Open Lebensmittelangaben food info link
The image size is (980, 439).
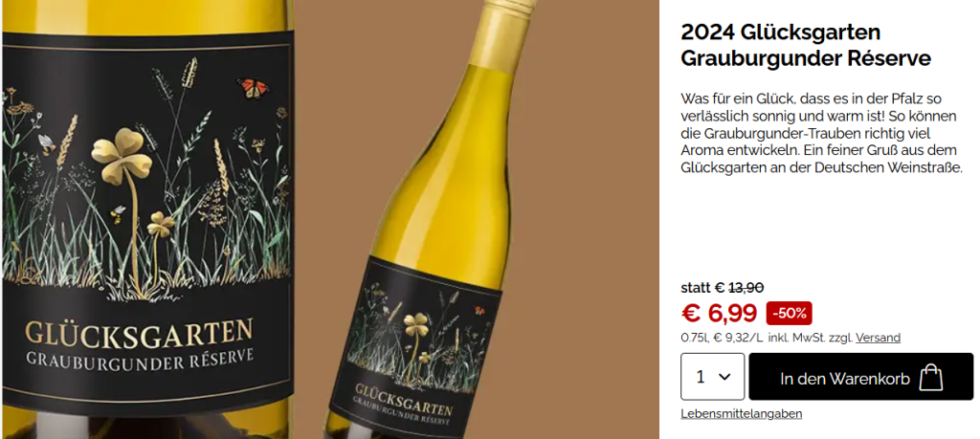[x=742, y=413]
